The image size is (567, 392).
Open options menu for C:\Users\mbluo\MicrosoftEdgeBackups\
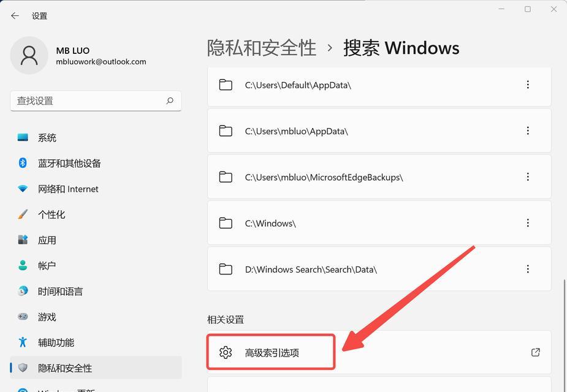pos(528,176)
